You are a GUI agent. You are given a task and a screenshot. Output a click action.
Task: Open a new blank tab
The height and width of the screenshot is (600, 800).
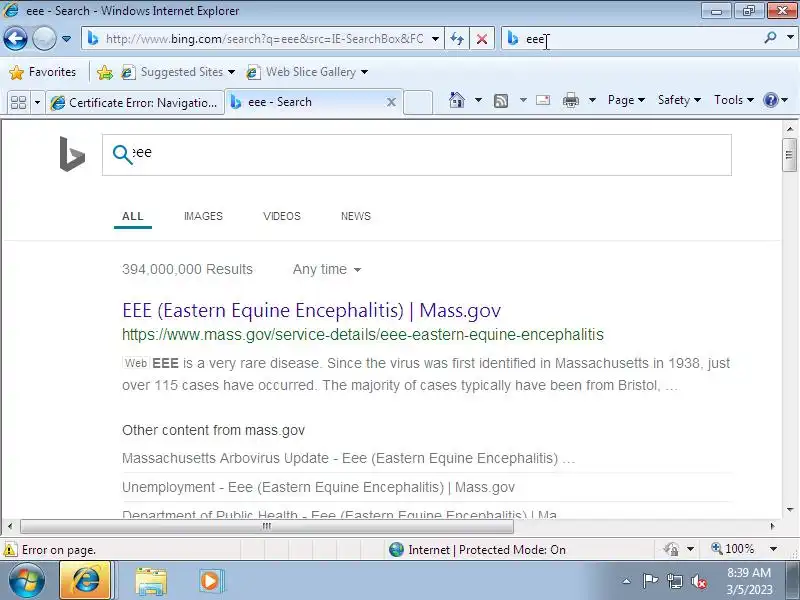click(x=418, y=103)
